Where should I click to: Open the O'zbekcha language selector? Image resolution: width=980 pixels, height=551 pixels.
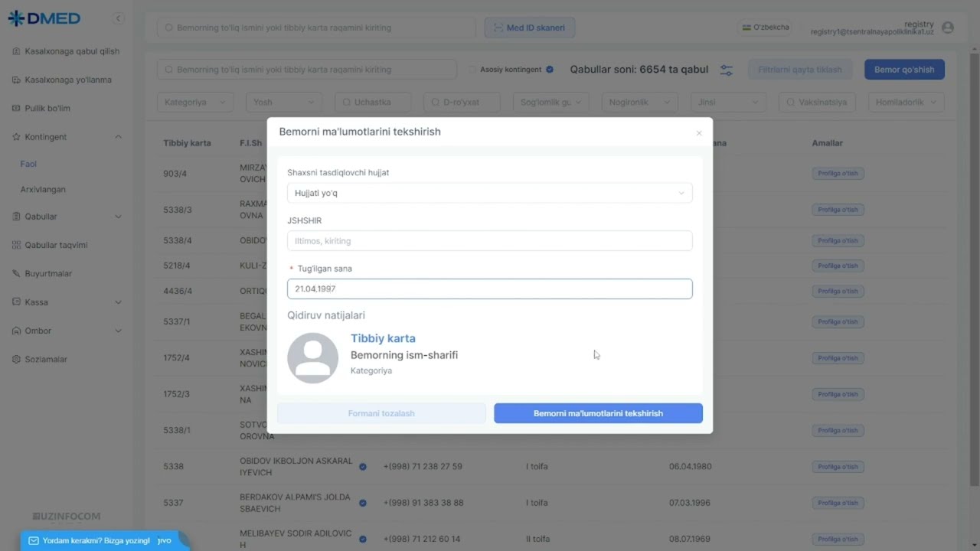point(766,28)
